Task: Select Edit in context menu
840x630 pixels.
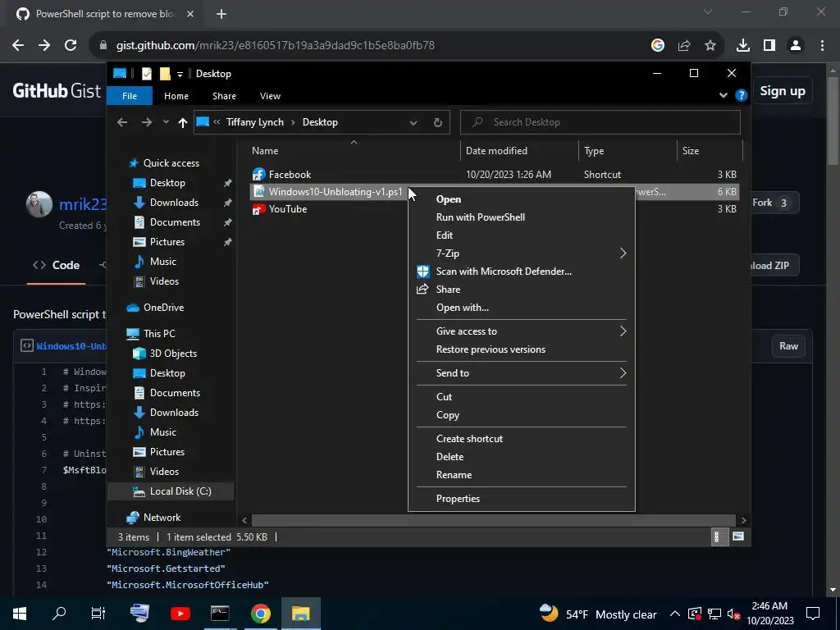Action: (x=444, y=235)
